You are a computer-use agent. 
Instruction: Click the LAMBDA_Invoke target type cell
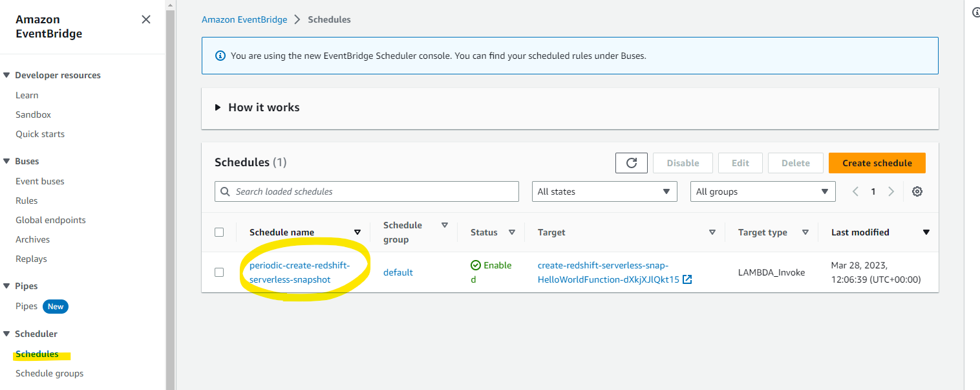(x=772, y=272)
